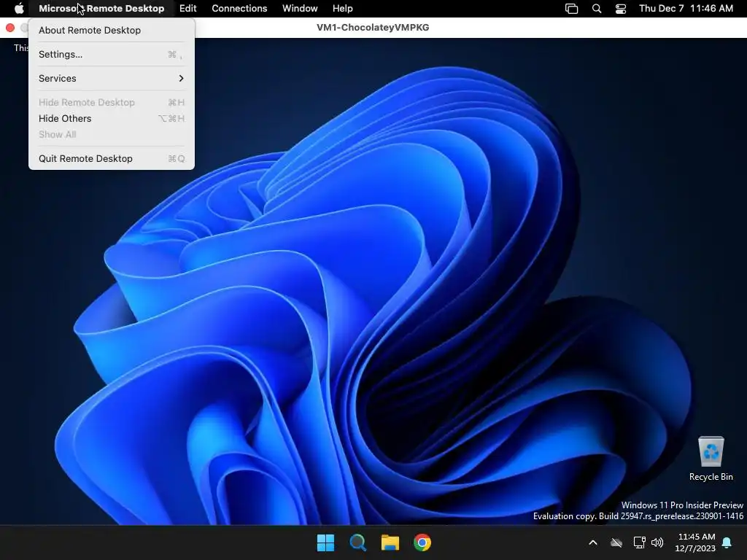Open the Recycle Bin on the desktop
747x560 pixels.
pos(711,459)
